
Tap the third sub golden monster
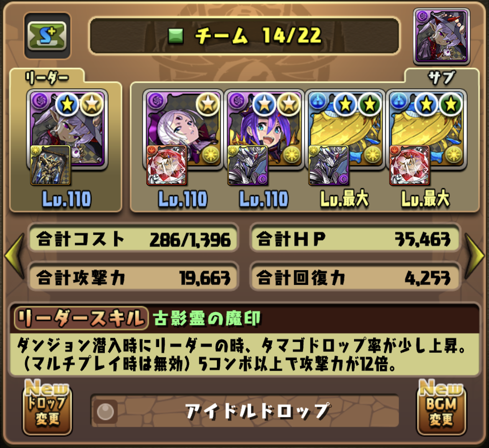345,130
